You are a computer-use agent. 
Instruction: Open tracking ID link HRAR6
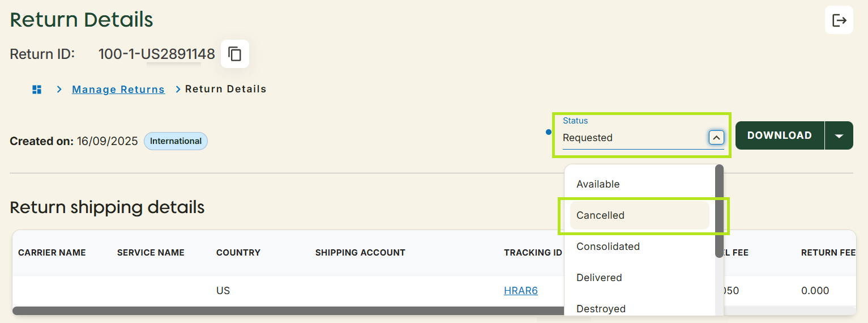520,291
